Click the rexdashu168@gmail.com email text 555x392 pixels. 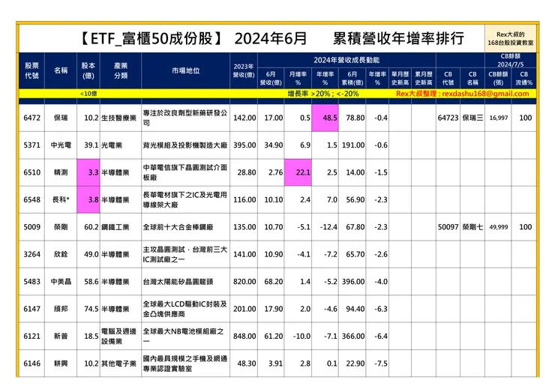point(485,94)
